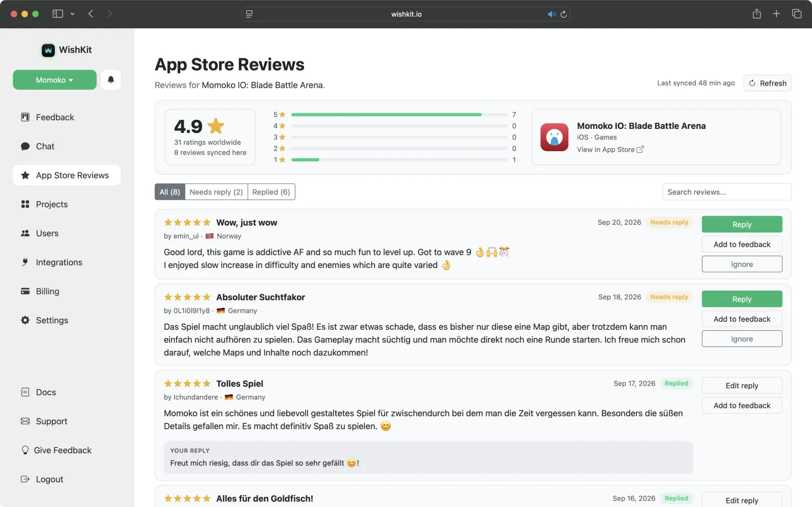This screenshot has height=507, width=812.
Task: Add 'Absoluter Suchtfakor' review to feedback
Action: [x=742, y=319]
